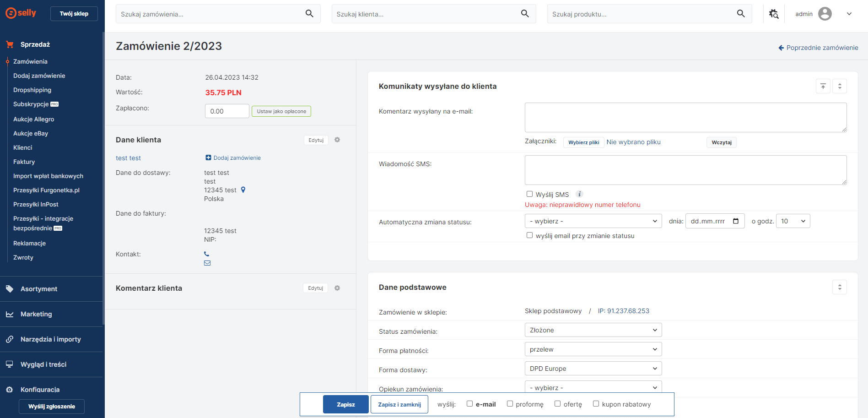Click the settings search gear icon
This screenshot has height=418, width=868.
tap(773, 14)
